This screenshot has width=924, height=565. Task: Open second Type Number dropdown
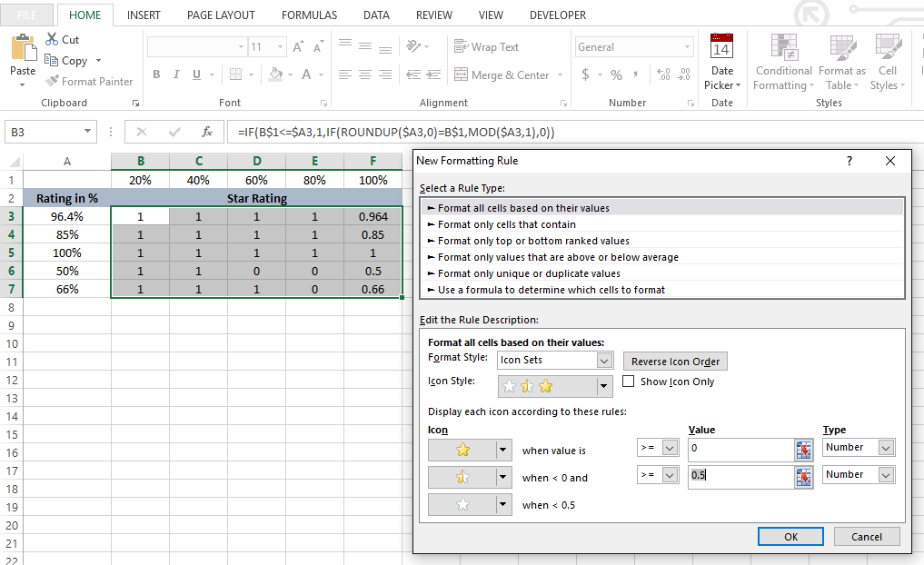coord(886,475)
